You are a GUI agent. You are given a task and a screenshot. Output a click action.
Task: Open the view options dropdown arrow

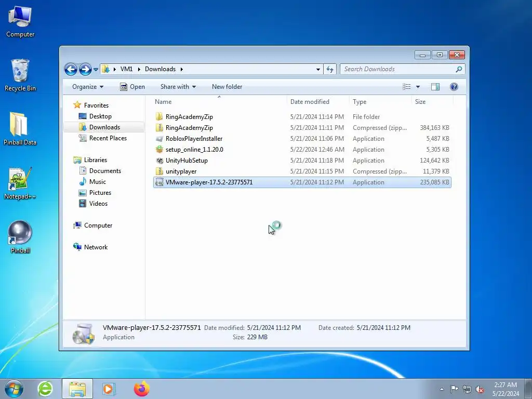(x=418, y=87)
